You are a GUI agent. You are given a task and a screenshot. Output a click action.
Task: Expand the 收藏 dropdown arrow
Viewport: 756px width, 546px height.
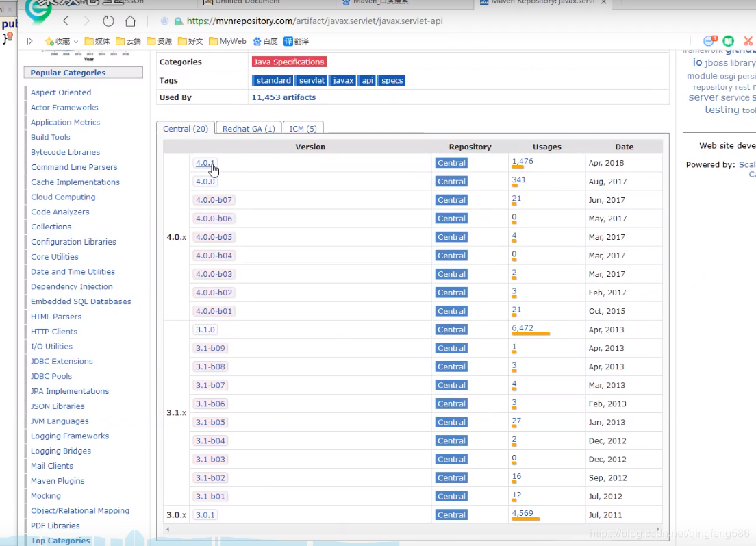click(76, 42)
